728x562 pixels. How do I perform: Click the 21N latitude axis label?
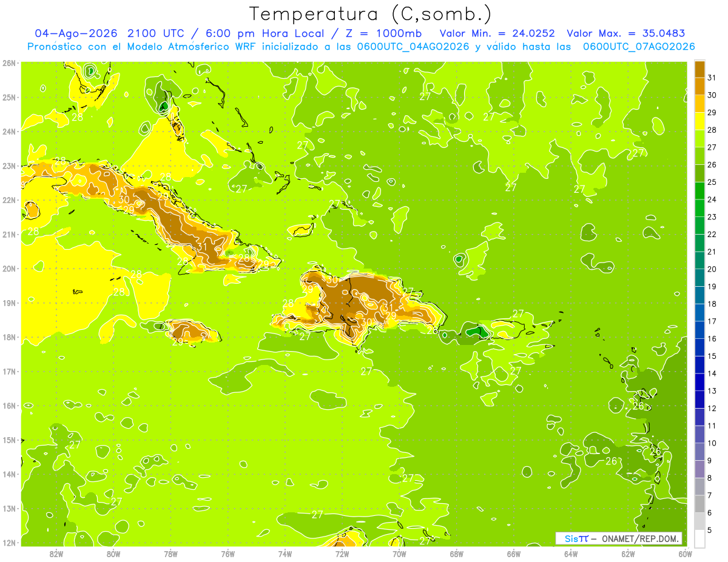click(9, 234)
